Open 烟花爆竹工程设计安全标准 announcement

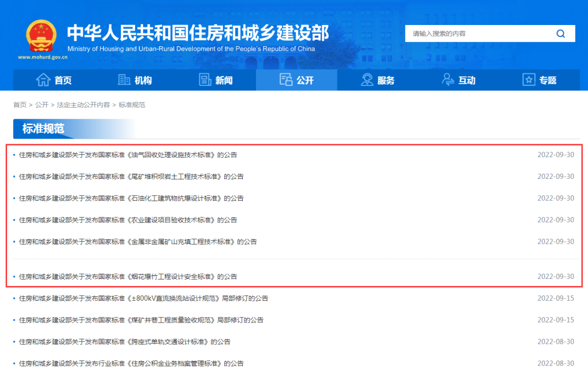(x=128, y=277)
